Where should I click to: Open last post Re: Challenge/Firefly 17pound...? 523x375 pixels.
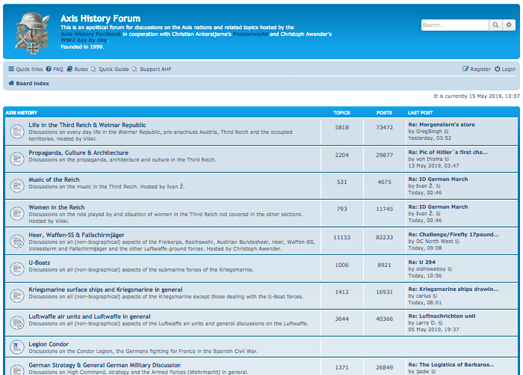pos(454,235)
